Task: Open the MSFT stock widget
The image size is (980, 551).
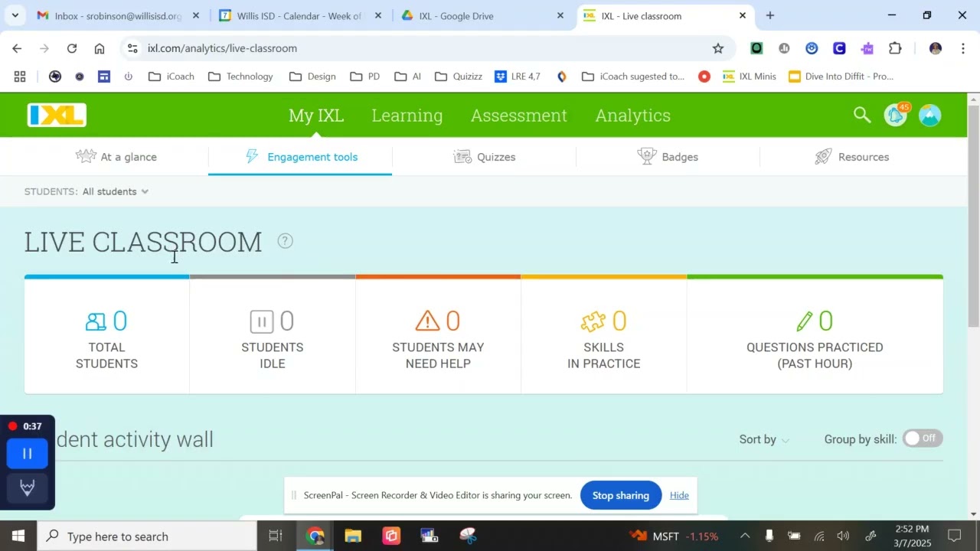Action: click(x=675, y=536)
